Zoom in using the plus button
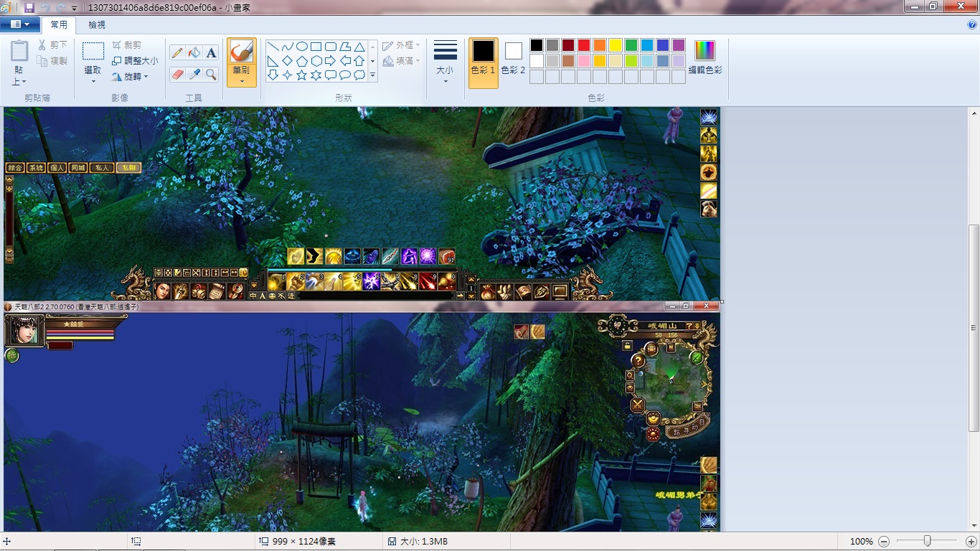The height and width of the screenshot is (551, 980). pyautogui.click(x=971, y=542)
